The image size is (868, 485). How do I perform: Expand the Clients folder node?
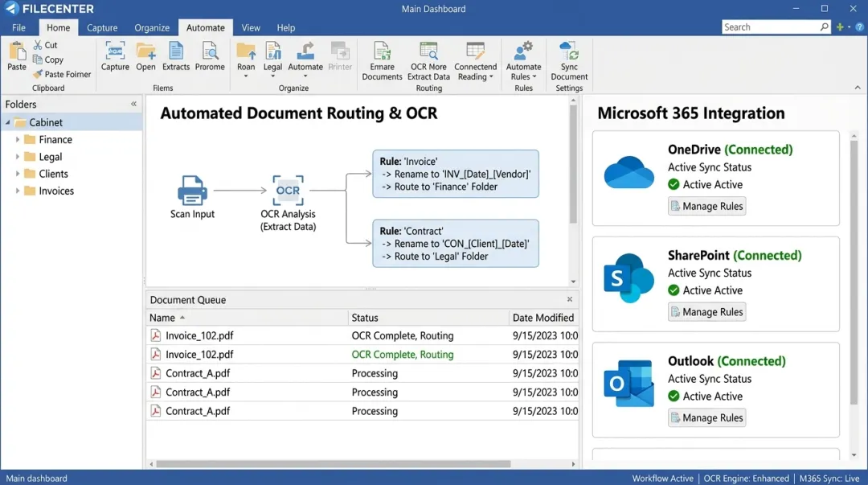tap(17, 174)
